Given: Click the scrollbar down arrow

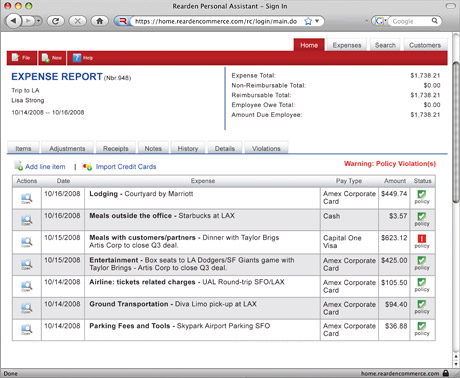Looking at the screenshot, I should 456,364.
